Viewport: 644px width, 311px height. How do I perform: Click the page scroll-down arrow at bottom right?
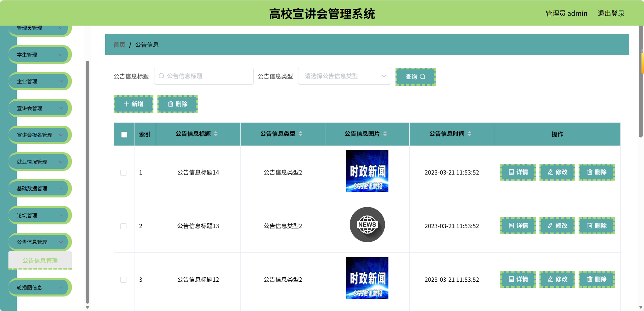(641, 308)
